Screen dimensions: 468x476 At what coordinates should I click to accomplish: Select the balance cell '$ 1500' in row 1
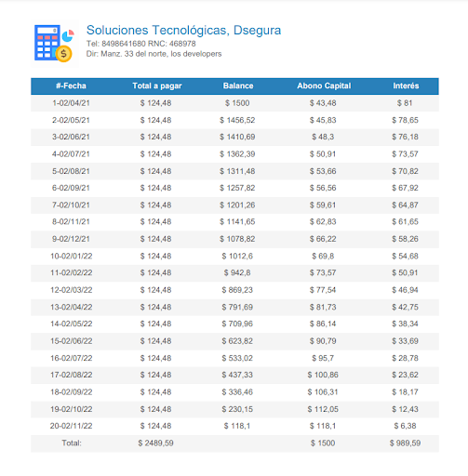pyautogui.click(x=237, y=103)
